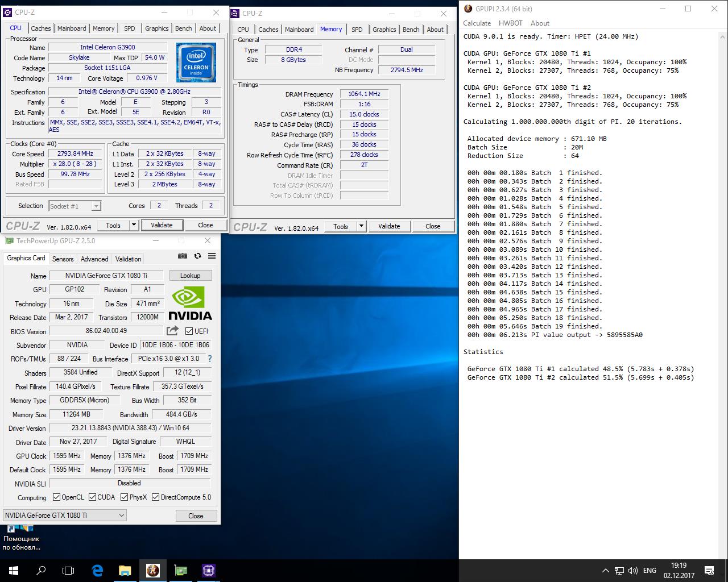Click the Bus Interface question mark
The height and width of the screenshot is (582, 728).
pyautogui.click(x=210, y=359)
